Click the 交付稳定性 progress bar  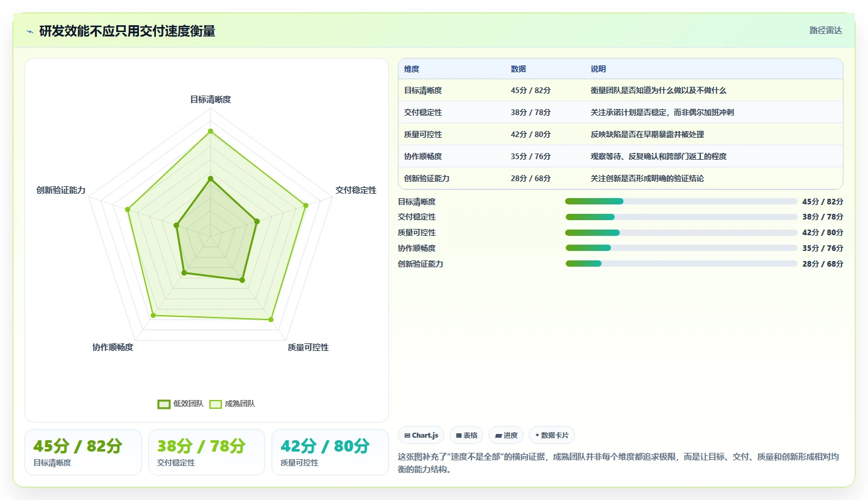pos(681,217)
